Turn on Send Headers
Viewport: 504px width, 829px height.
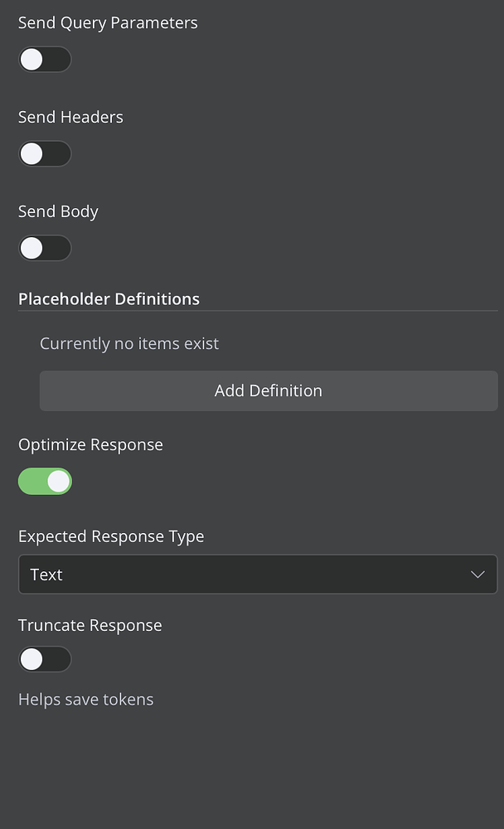coord(45,153)
